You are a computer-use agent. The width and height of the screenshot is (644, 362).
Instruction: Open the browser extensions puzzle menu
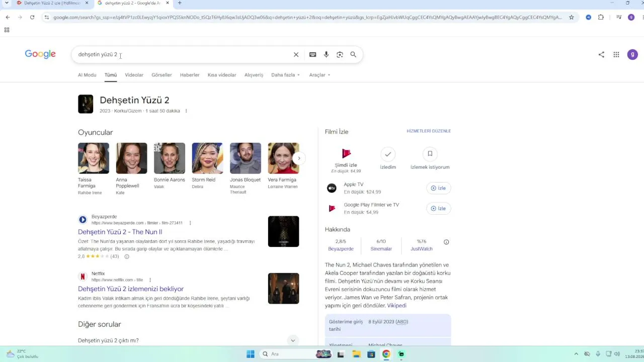[x=601, y=17]
